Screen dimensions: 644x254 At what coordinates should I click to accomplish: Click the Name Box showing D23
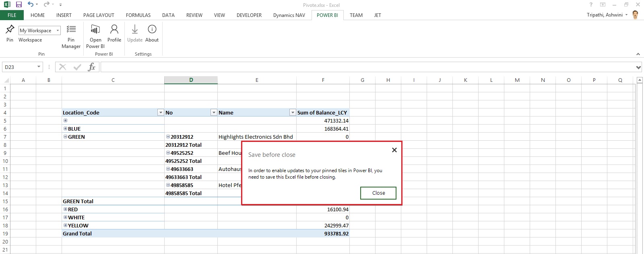19,67
